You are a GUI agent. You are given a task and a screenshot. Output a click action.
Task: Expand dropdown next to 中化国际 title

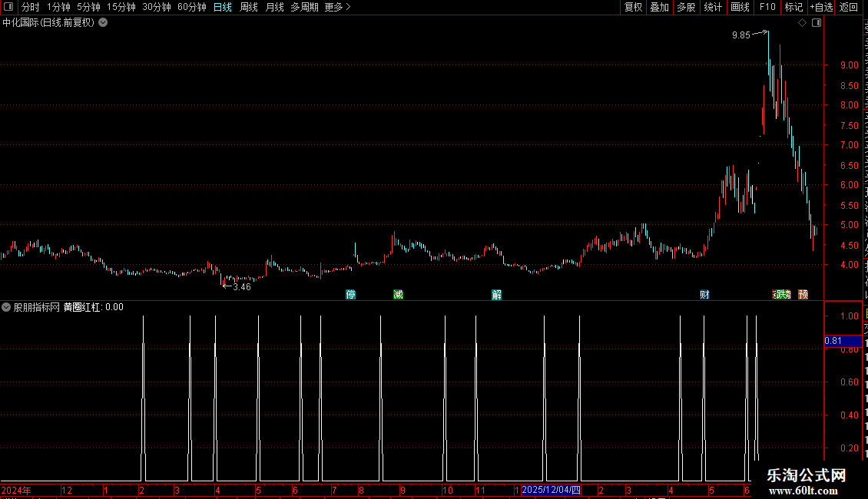[103, 23]
